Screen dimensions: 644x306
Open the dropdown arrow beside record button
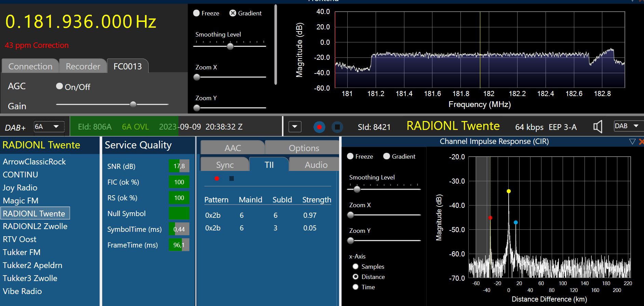tap(295, 127)
